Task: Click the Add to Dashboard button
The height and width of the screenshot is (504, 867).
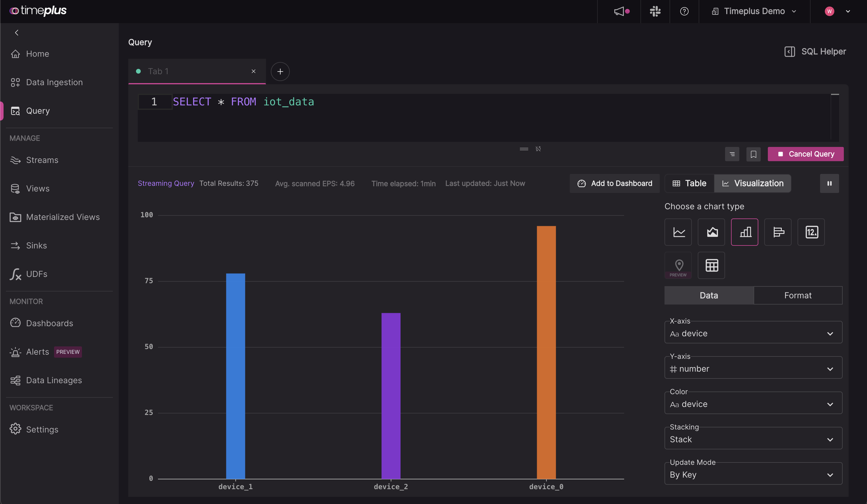Action: (x=614, y=183)
